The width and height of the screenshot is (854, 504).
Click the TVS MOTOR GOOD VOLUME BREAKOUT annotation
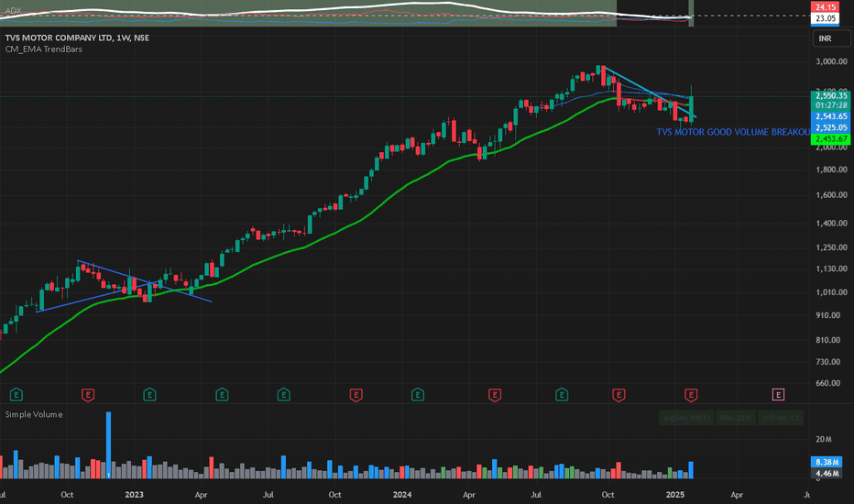coord(733,132)
